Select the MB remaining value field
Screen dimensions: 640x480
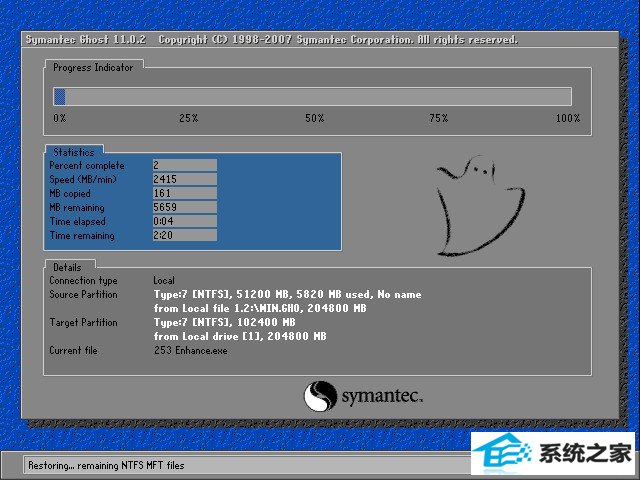click(184, 207)
